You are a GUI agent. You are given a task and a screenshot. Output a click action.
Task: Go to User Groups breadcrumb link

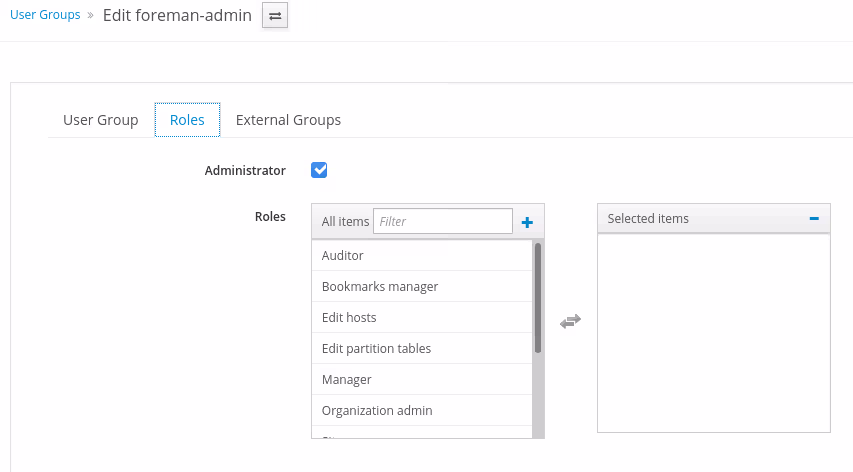click(x=45, y=15)
